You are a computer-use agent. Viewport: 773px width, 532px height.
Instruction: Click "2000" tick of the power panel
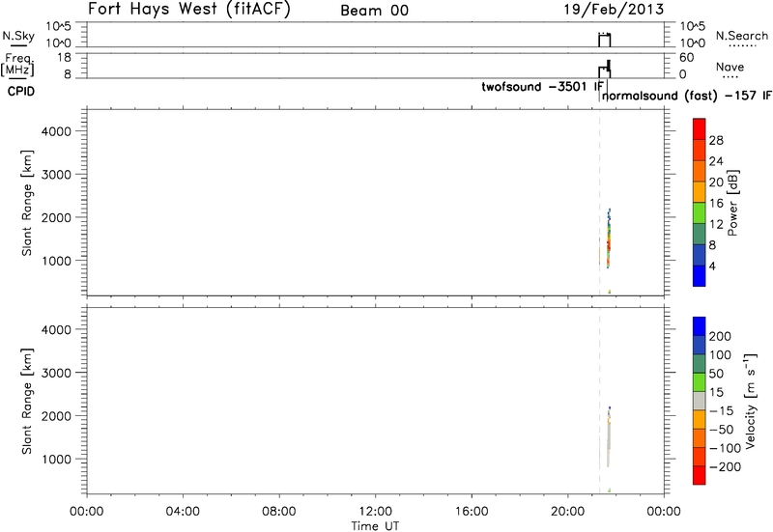click(x=56, y=218)
